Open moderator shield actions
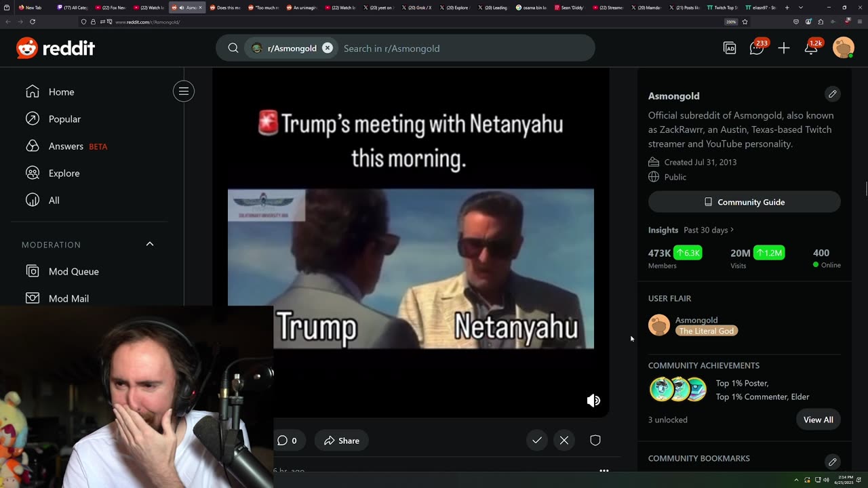Screen dimensions: 868x488 click(595, 441)
